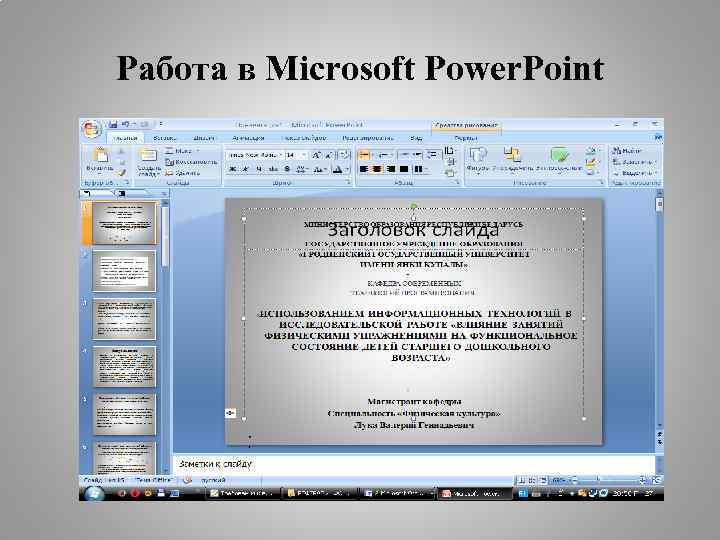Screen dimensions: 720x540
Task: Start Slide Show view icon in status bar
Action: 544,480
